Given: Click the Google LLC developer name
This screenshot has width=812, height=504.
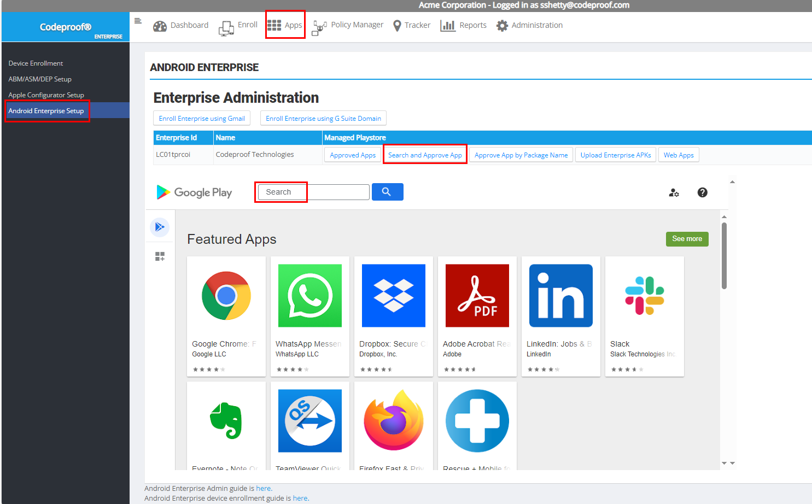Looking at the screenshot, I should point(209,354).
